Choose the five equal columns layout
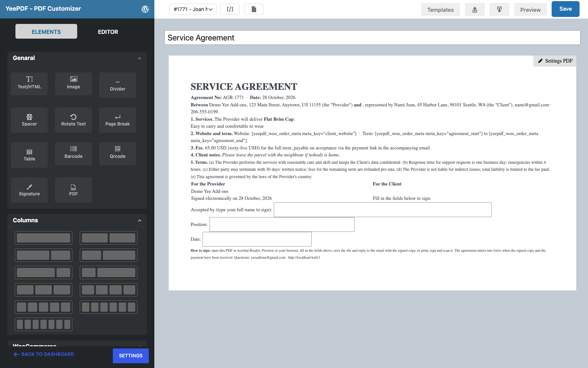 [x=43, y=307]
